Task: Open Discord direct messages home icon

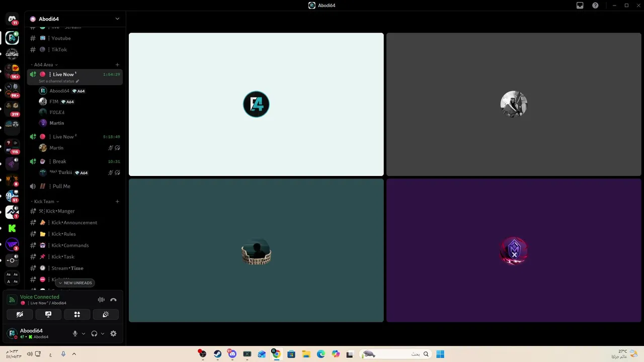Action: click(12, 19)
